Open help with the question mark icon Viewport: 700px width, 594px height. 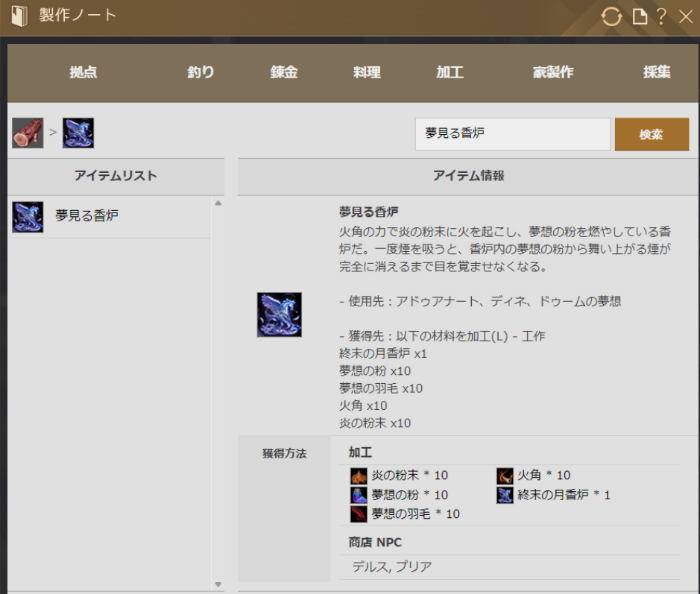coord(661,16)
